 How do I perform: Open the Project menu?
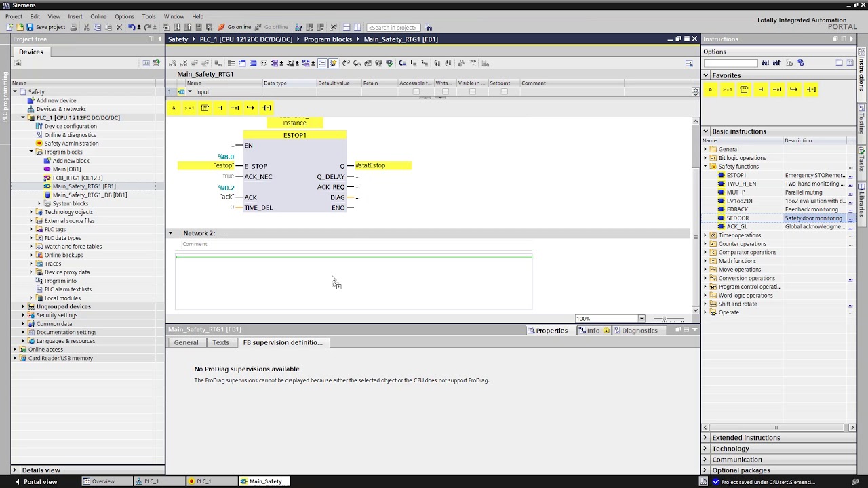14,16
